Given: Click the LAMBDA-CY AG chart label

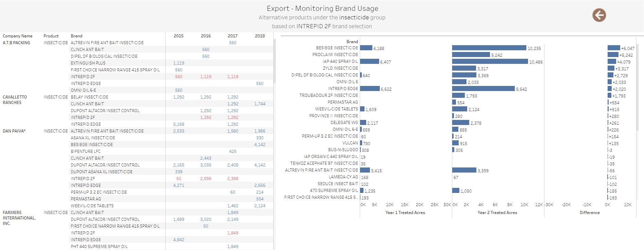Looking at the screenshot, I should (x=343, y=177).
